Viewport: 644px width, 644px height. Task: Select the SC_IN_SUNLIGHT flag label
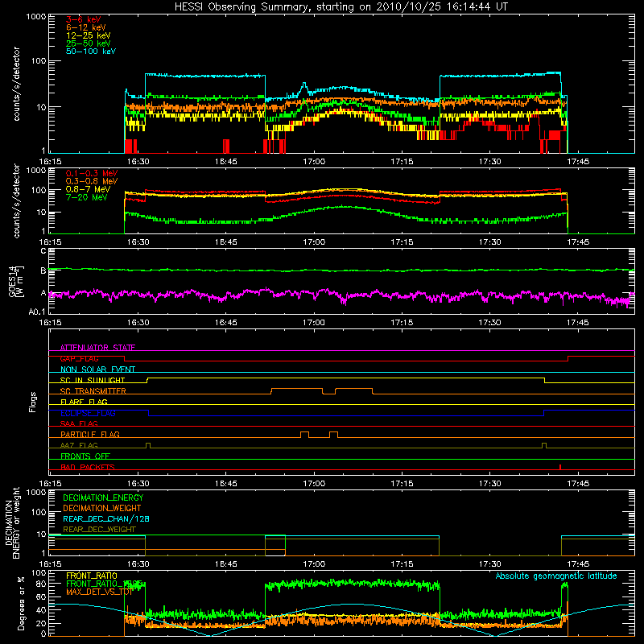pos(93,380)
